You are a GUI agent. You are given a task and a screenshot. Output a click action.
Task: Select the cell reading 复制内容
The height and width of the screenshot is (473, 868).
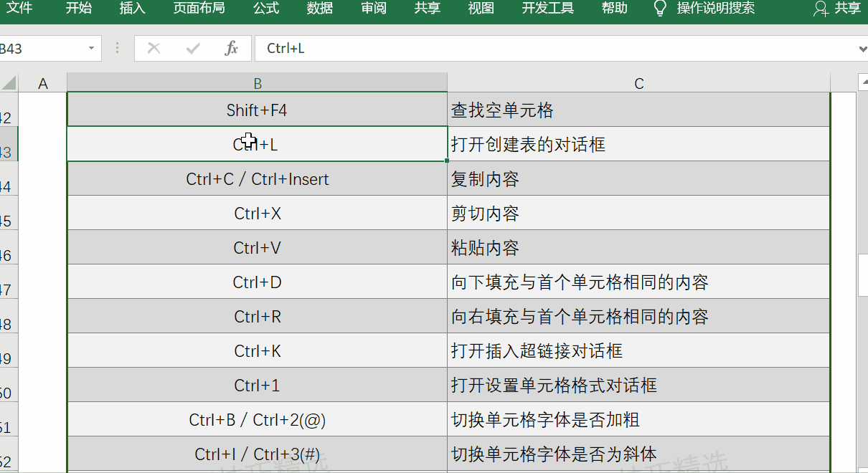pos(638,179)
